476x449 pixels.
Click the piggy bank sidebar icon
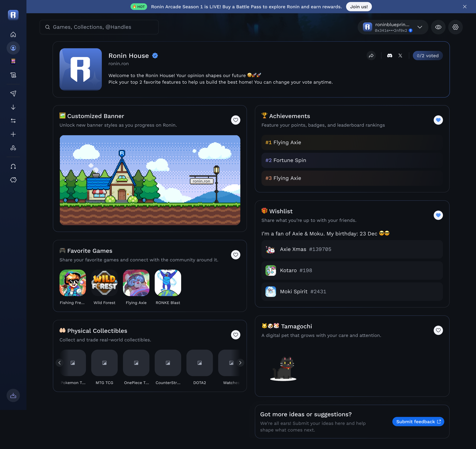pyautogui.click(x=13, y=180)
